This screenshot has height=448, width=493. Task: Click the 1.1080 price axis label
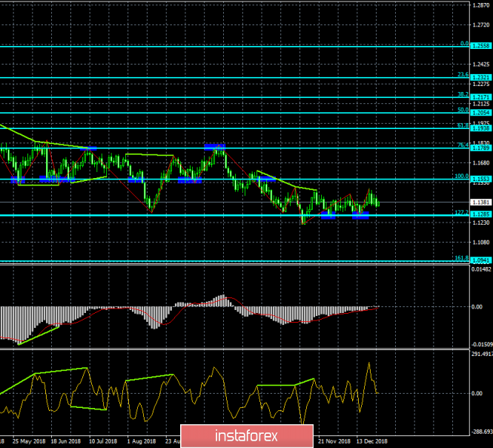point(481,243)
